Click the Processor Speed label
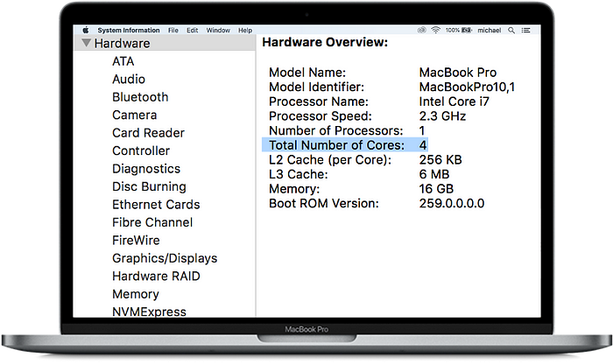The height and width of the screenshot is (364, 613). pyautogui.click(x=321, y=116)
